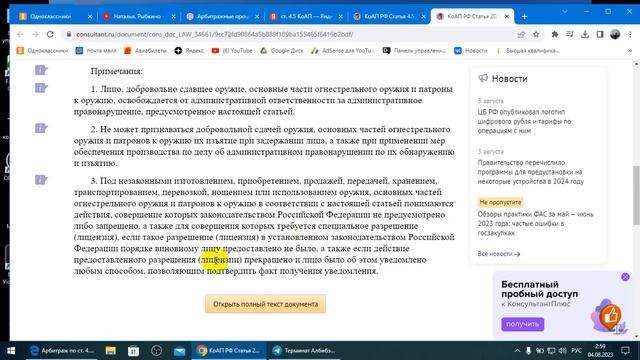Open the Chrome downloads icon
This screenshot has height=360, width=640.
(585, 35)
